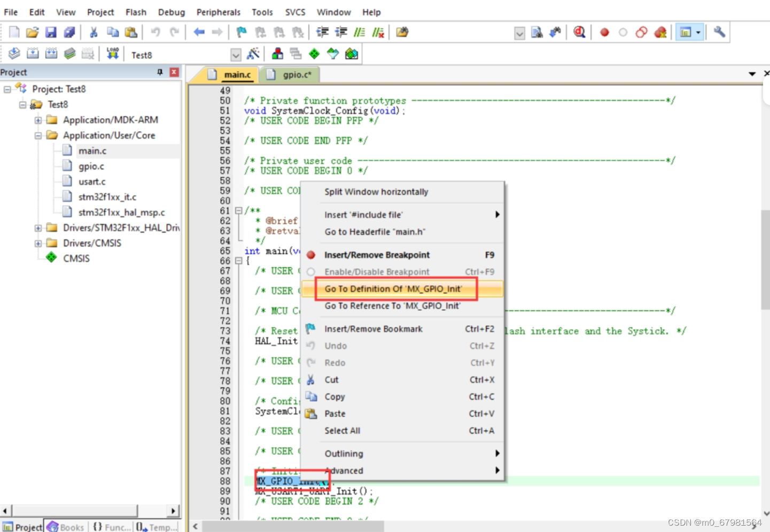The height and width of the screenshot is (532, 770).
Task: Select stm32f1xx_hal_msp.c in project tree
Action: click(122, 213)
